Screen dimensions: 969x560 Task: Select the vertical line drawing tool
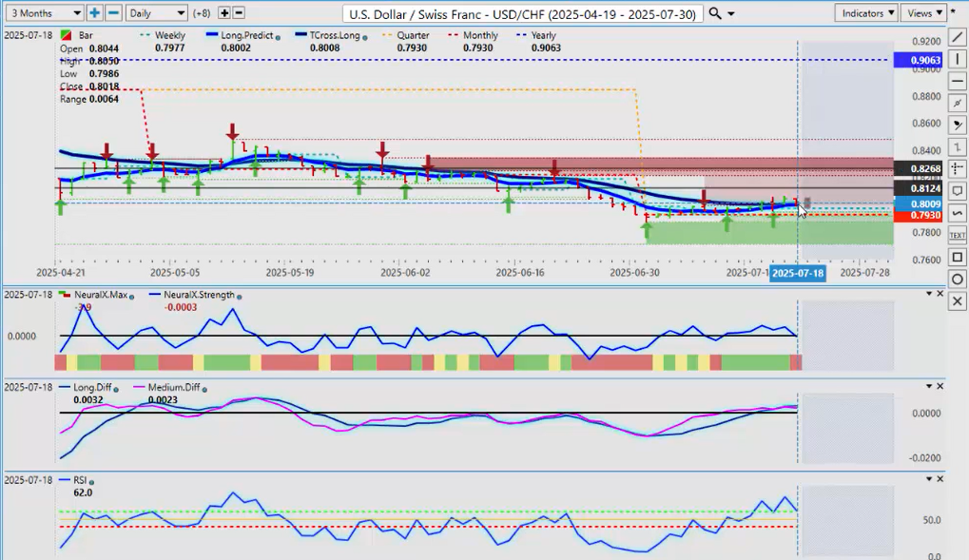pos(958,59)
